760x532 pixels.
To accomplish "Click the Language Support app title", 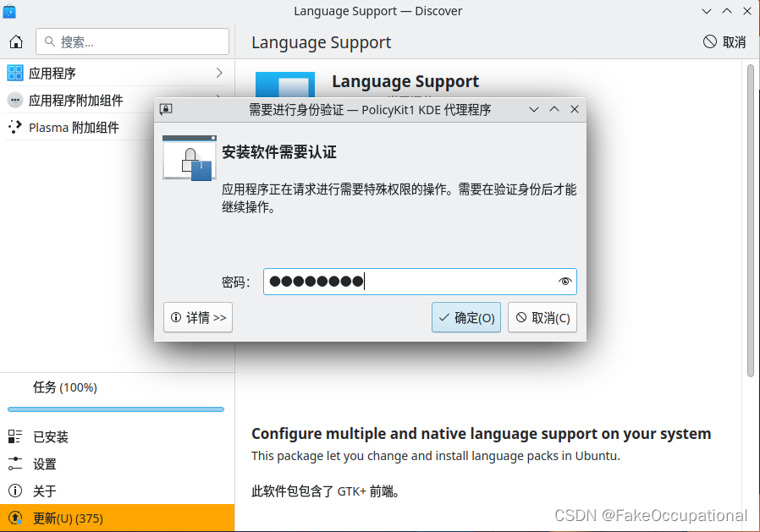I will 405,81.
